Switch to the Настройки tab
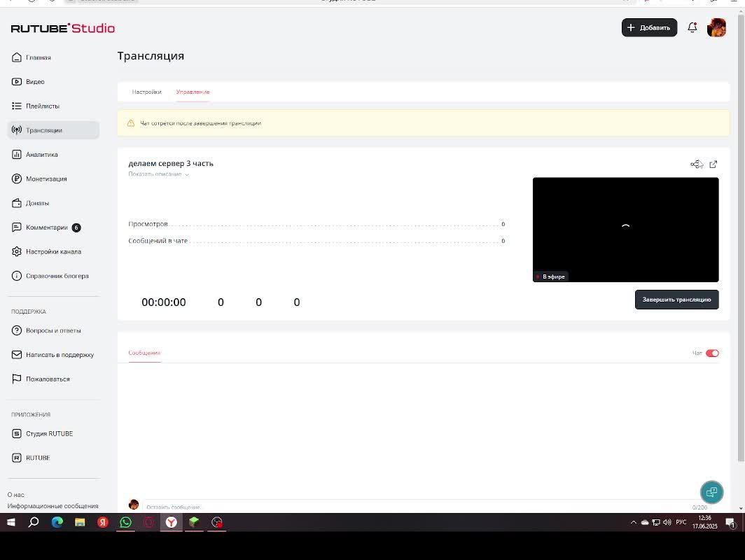Screen dimensions: 745x560 [147, 92]
